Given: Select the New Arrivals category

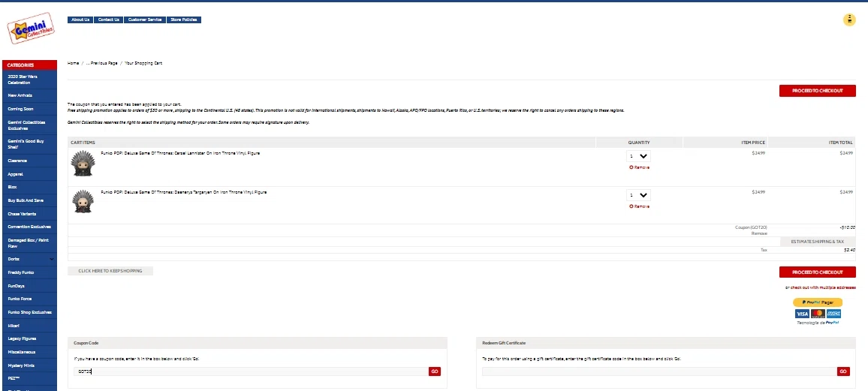Looking at the screenshot, I should point(29,95).
